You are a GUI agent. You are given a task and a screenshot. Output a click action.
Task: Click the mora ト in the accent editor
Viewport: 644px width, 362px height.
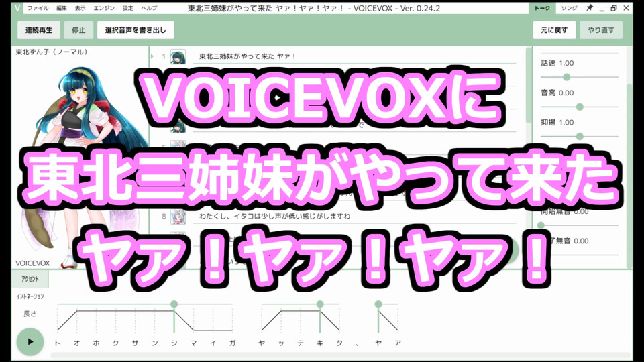pos(58,343)
